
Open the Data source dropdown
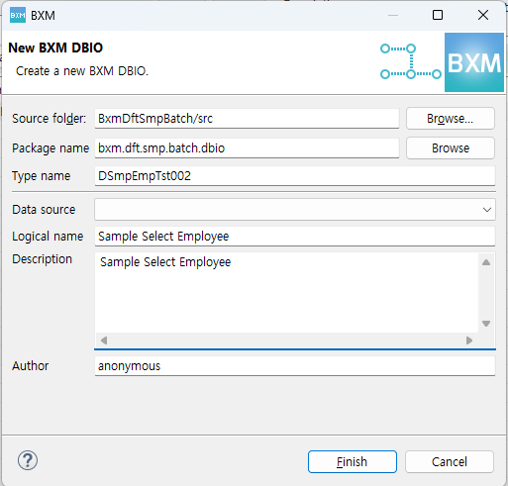pos(295,210)
